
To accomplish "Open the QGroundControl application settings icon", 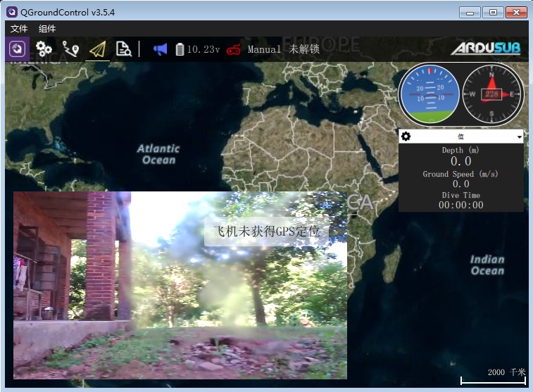I will [17, 49].
